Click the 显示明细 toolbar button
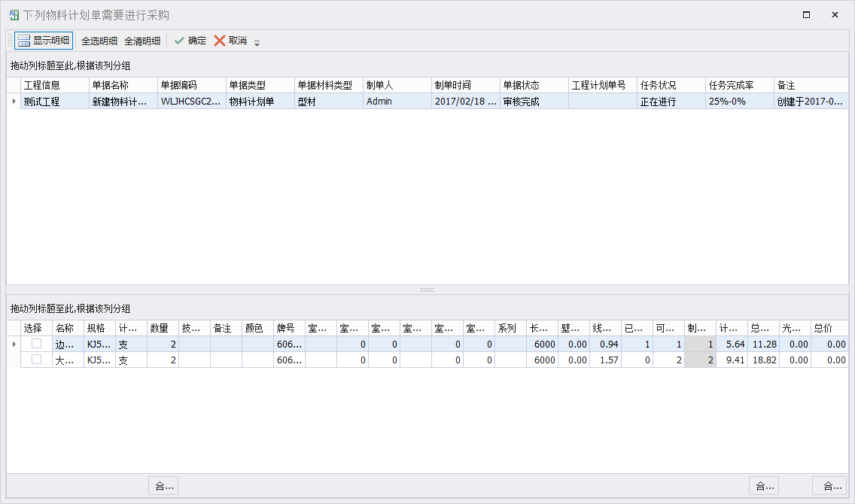 (44, 41)
